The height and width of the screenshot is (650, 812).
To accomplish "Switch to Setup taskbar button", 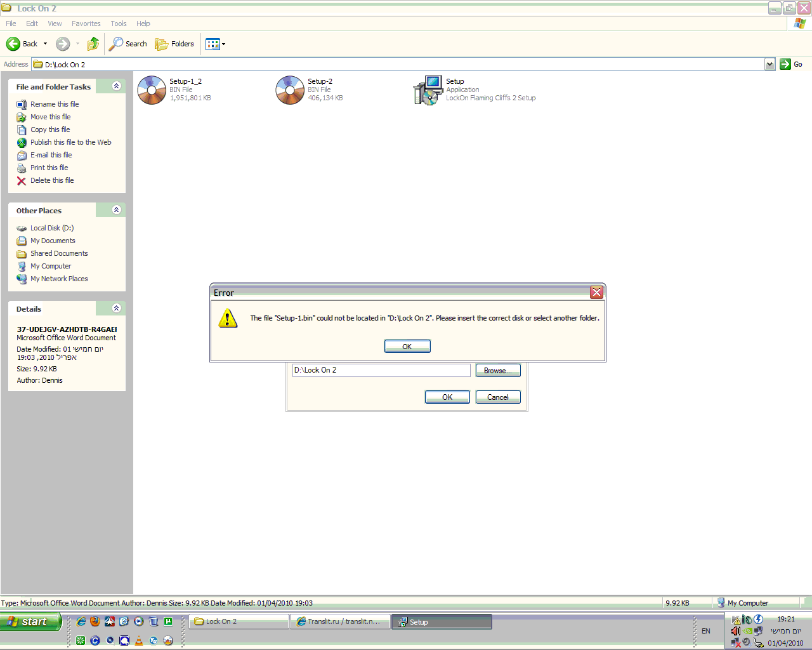I will point(442,622).
